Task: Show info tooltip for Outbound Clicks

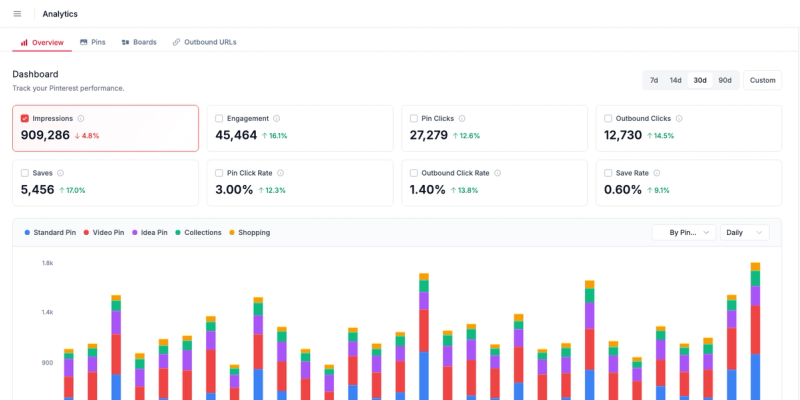Action: pyautogui.click(x=679, y=118)
